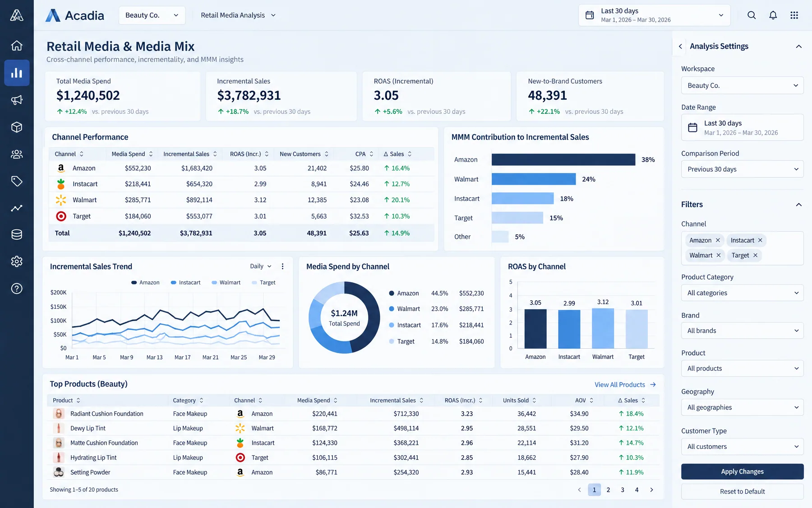Open the apps grid icon
This screenshot has width=812, height=508.
pyautogui.click(x=794, y=15)
